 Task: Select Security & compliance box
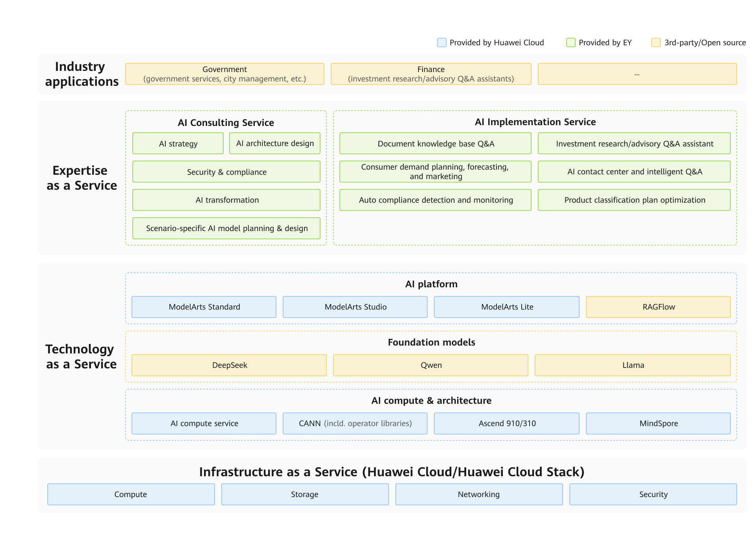pyautogui.click(x=226, y=172)
